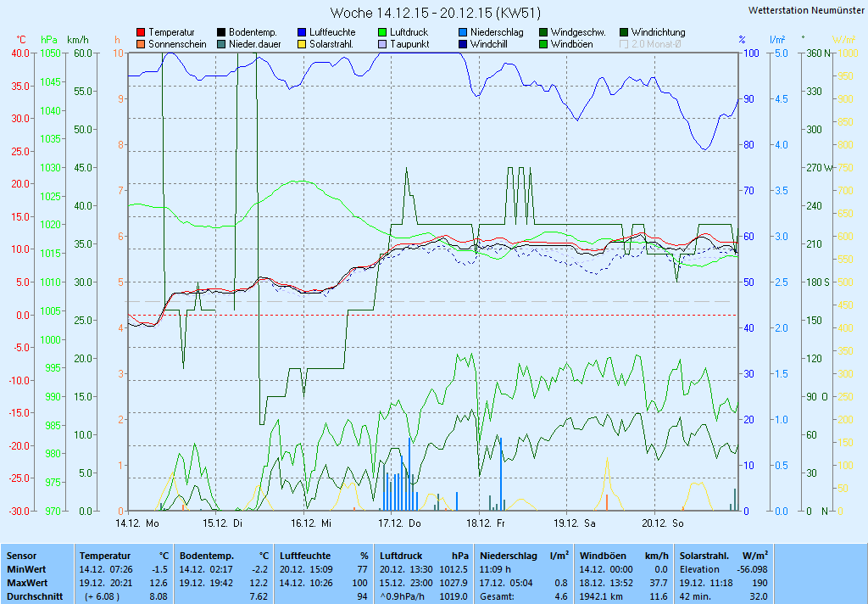
Task: Click the Niederschlag column header in the table
Action: tap(509, 556)
